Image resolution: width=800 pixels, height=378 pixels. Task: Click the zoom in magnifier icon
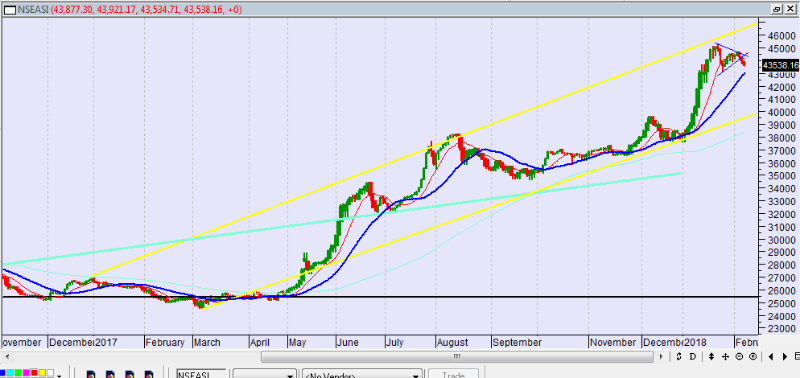tap(753, 357)
